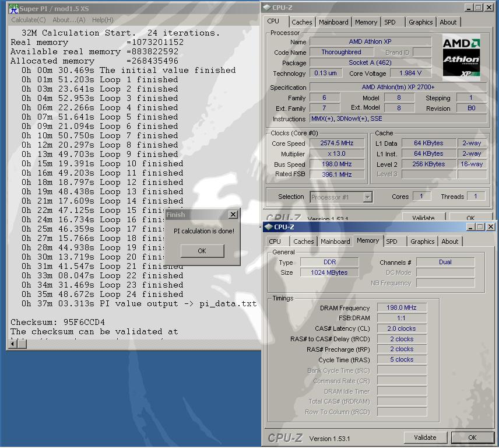This screenshot has height=448, width=499.
Task: Switch to Graphics tab in front CPU-Z window
Action: (x=422, y=242)
